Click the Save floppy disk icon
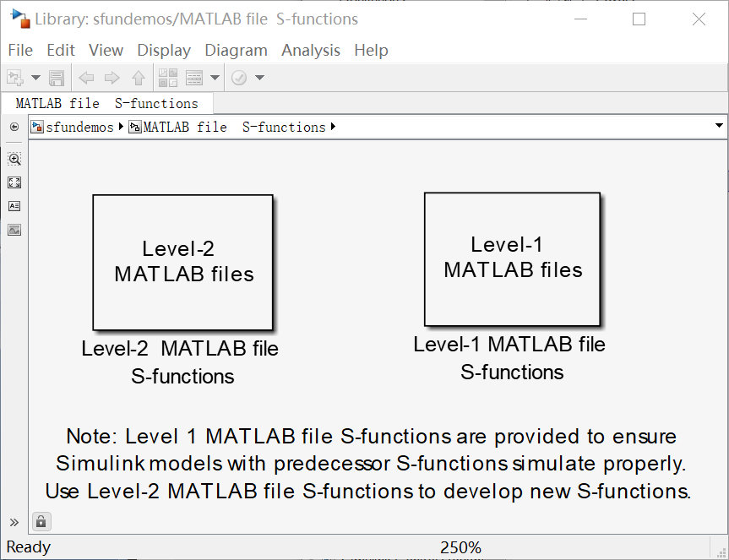Image resolution: width=729 pixels, height=560 pixels. pyautogui.click(x=57, y=79)
